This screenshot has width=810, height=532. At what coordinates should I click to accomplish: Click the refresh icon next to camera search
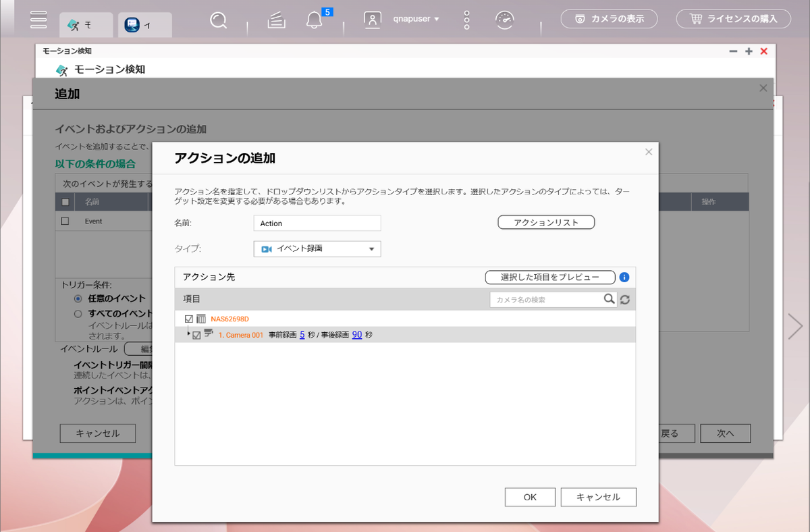(x=625, y=300)
